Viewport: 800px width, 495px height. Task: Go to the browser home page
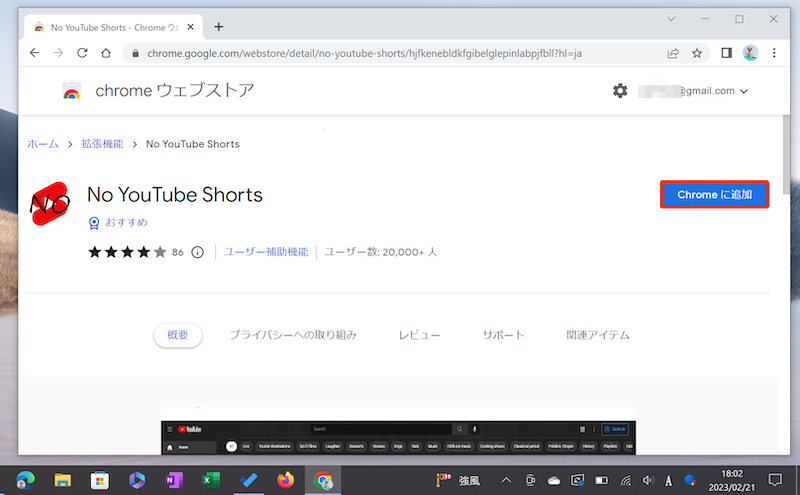click(105, 53)
